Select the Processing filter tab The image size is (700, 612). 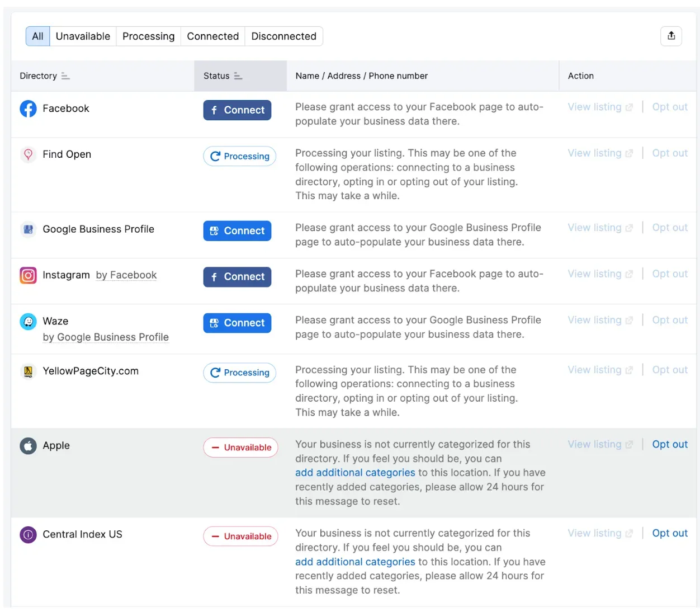click(148, 36)
